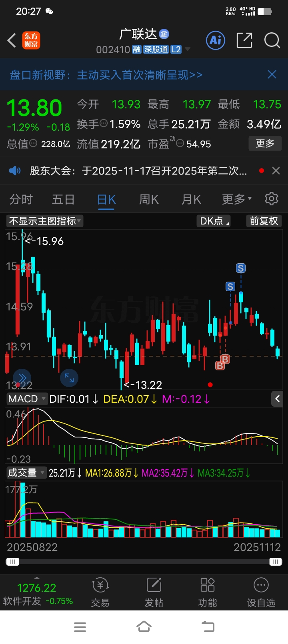Tap the 13.22 low price label
This screenshot has height=644, width=288.
tap(143, 385)
